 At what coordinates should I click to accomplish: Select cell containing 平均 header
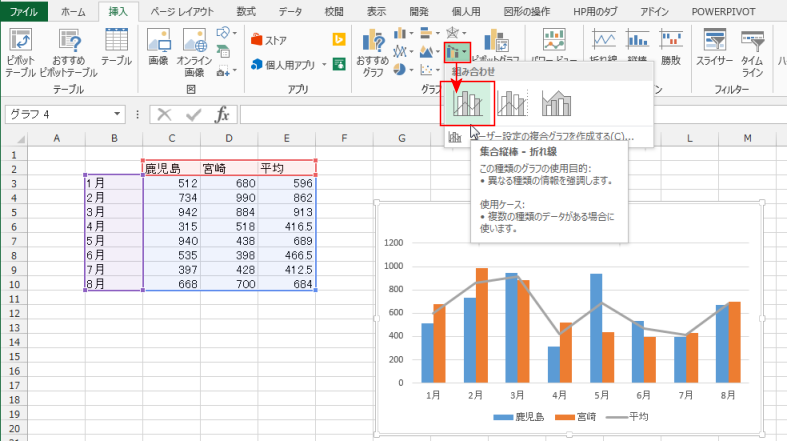(287, 168)
